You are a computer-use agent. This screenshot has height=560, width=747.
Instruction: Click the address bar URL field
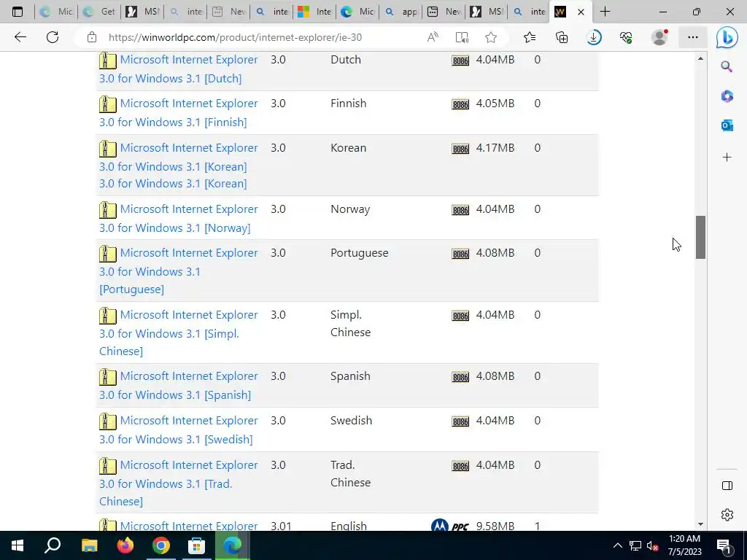[235, 37]
